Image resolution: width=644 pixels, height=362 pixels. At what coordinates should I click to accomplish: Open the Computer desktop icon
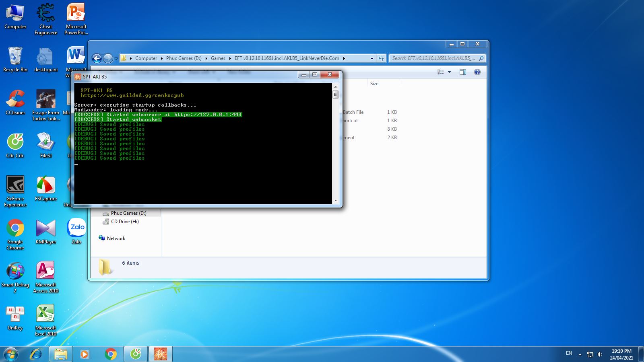tap(15, 17)
